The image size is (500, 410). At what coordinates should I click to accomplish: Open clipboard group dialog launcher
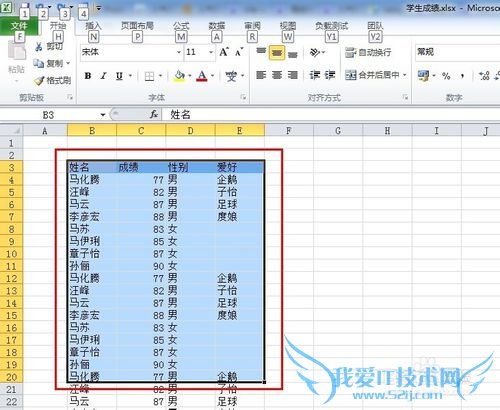pos(70,97)
